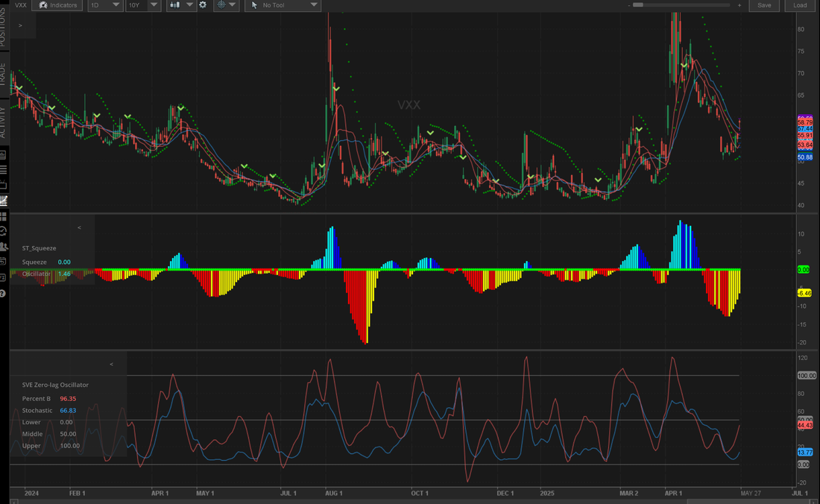The width and height of the screenshot is (820, 504).
Task: Click the Lower 0.00 legend row
Action: click(47, 422)
